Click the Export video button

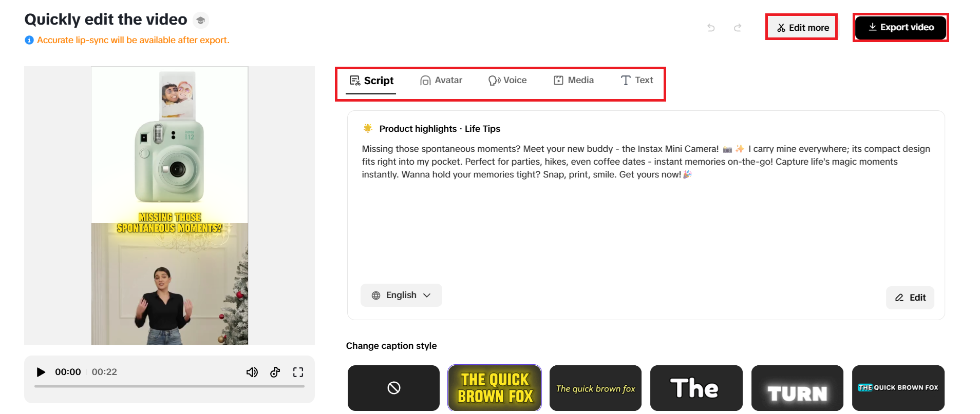click(x=900, y=28)
